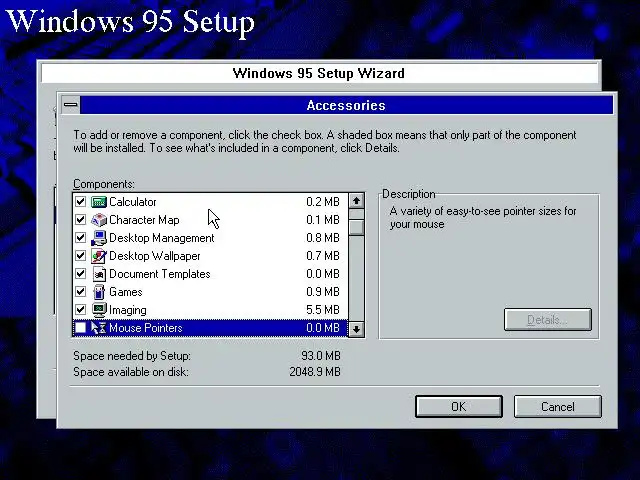The image size is (640, 480).
Task: Click the 5.5 MB size value
Action: (323, 310)
